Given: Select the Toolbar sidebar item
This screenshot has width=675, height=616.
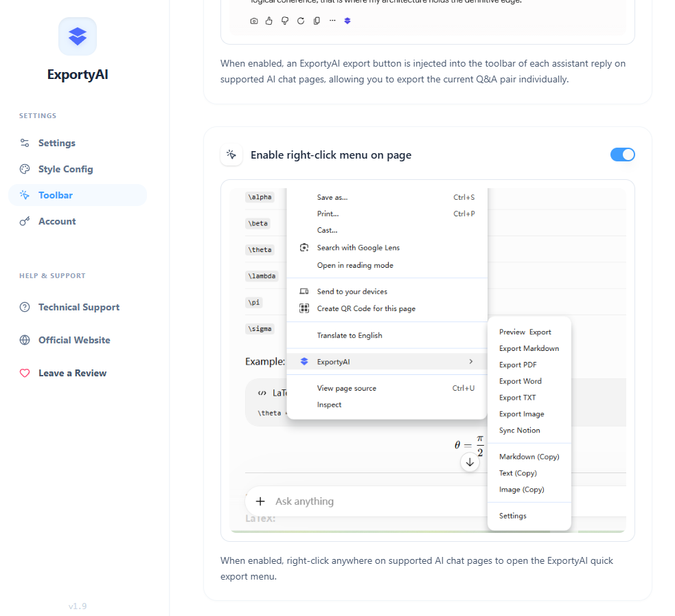Looking at the screenshot, I should (x=78, y=195).
